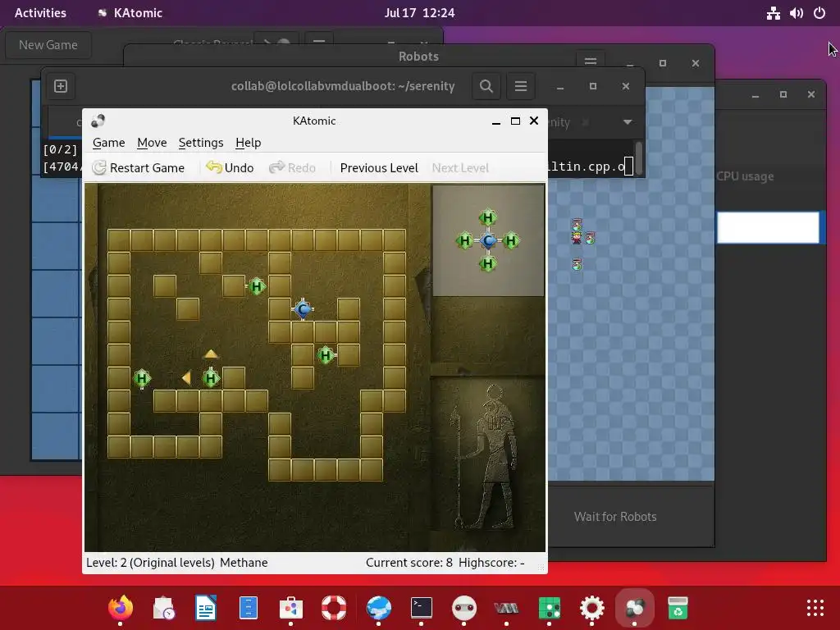Screen dimensions: 840x630
Task: Switch to Terminal from the dock
Action: (421, 608)
